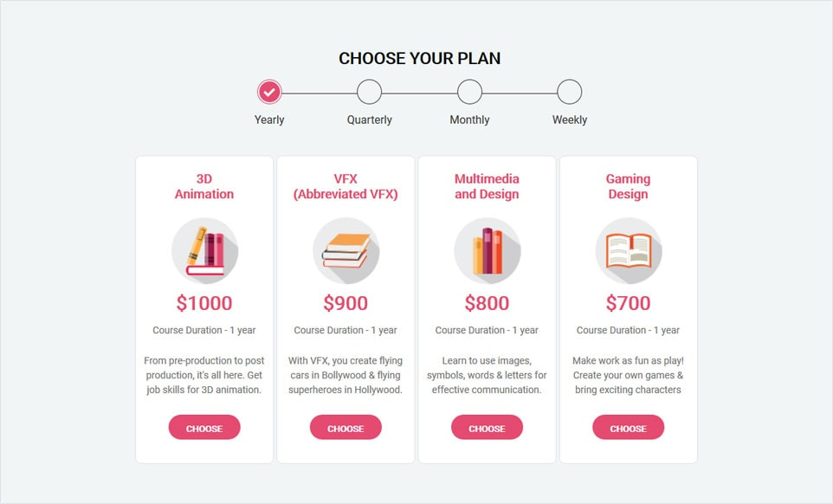833x504 pixels.
Task: Click the Multimedia and Design title
Action: pyautogui.click(x=487, y=186)
